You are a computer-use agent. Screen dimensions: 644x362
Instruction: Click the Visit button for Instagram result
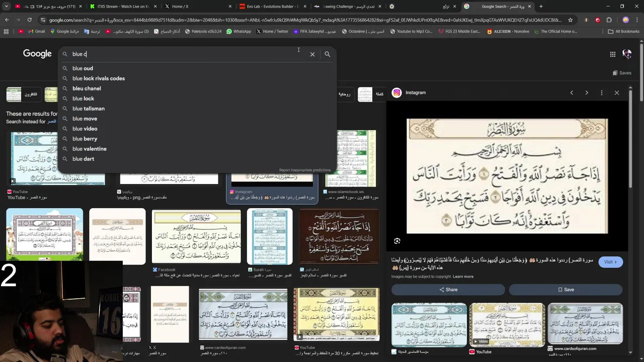tap(610, 262)
